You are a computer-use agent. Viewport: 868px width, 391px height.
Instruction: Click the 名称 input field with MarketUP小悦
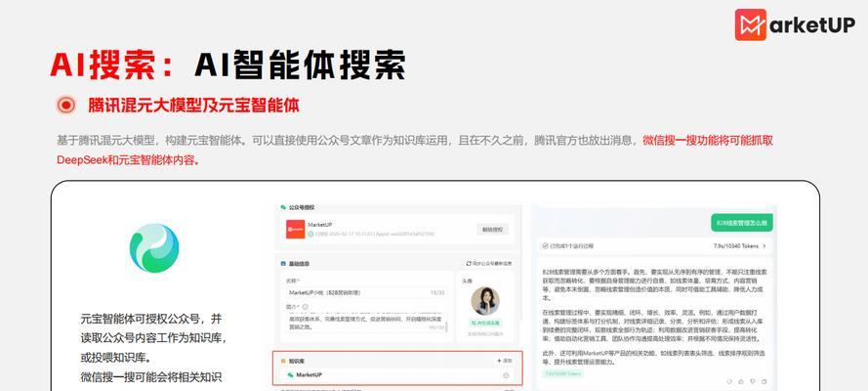[366, 292]
